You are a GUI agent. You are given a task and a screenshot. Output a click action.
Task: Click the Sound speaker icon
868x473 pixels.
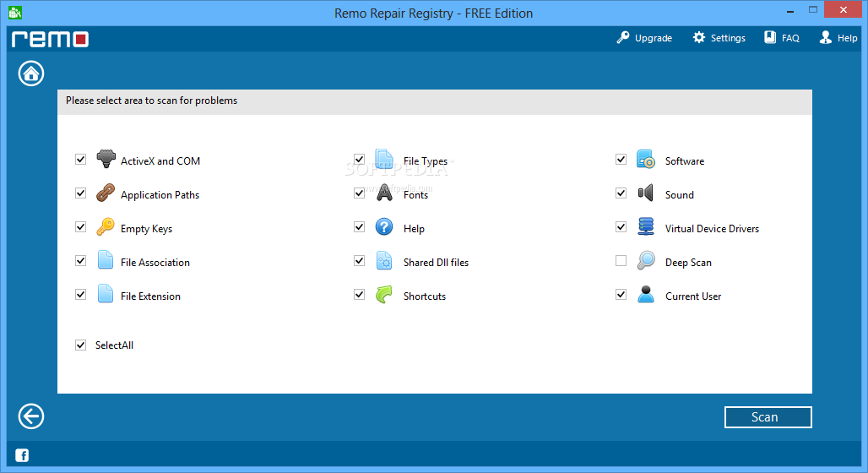click(645, 193)
